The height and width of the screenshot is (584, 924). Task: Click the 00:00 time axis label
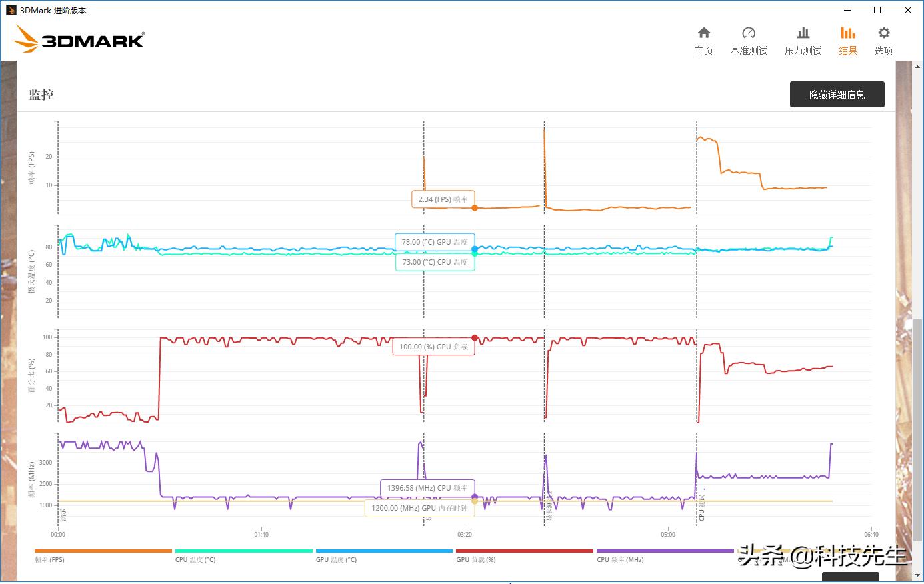click(58, 534)
